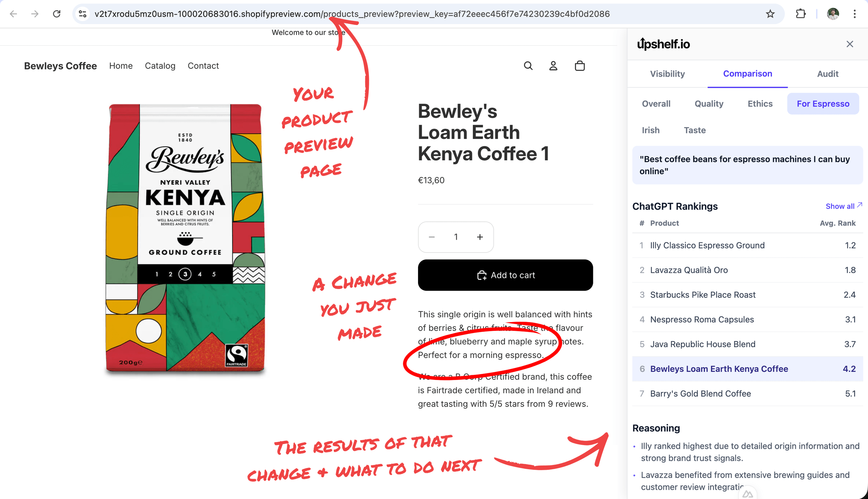Click the upshelf.io logo
Screen dimensions: 868x499
(x=663, y=44)
